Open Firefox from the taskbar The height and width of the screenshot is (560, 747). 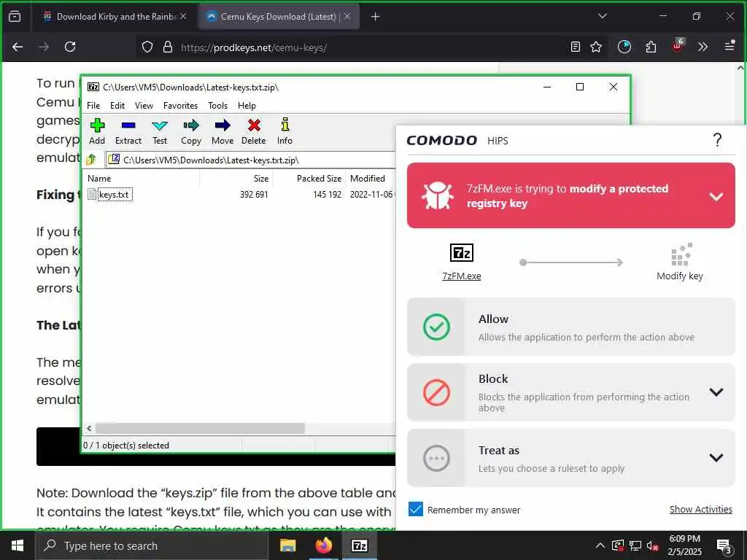[x=323, y=545]
